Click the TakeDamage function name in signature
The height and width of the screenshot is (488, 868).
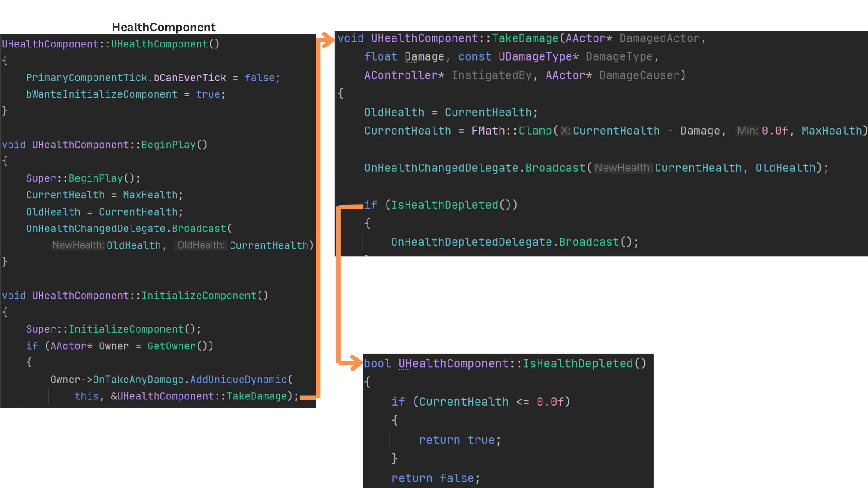click(x=525, y=38)
